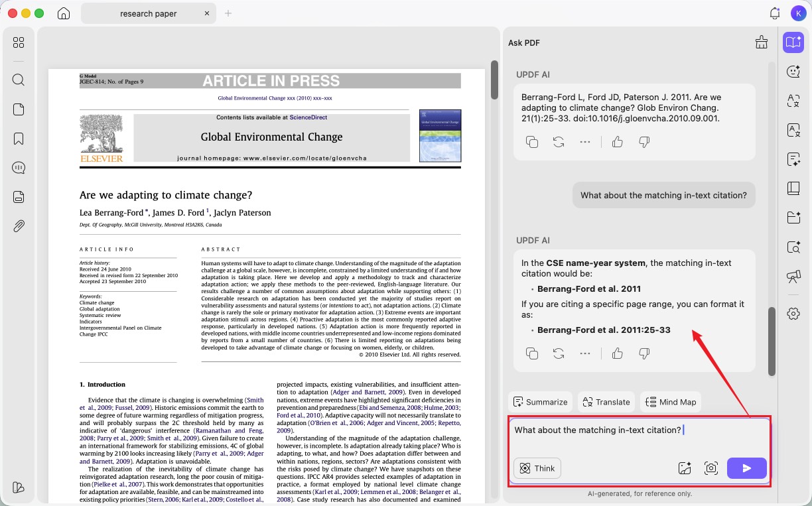Image resolution: width=812 pixels, height=506 pixels.
Task: Like the in-text citation AI response
Action: (618, 353)
